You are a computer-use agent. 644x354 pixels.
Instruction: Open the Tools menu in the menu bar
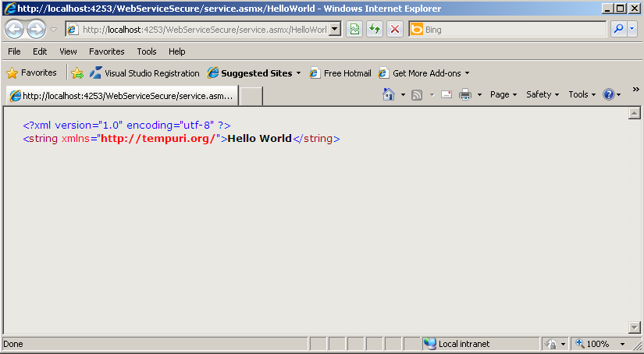147,51
